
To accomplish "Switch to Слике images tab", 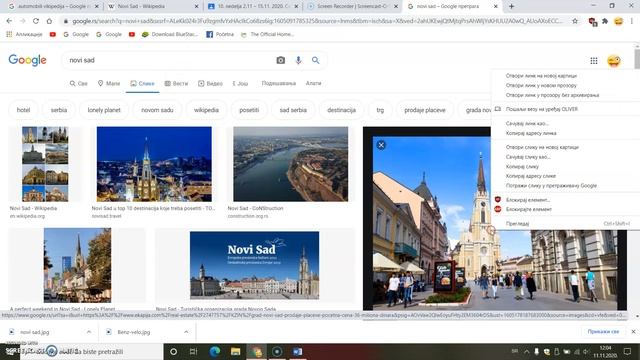I will 142,83.
